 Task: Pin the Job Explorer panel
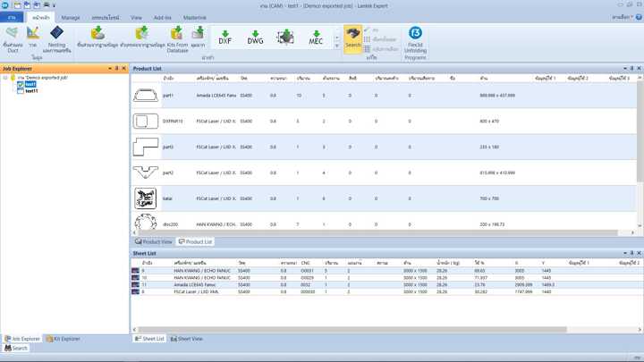pos(116,69)
